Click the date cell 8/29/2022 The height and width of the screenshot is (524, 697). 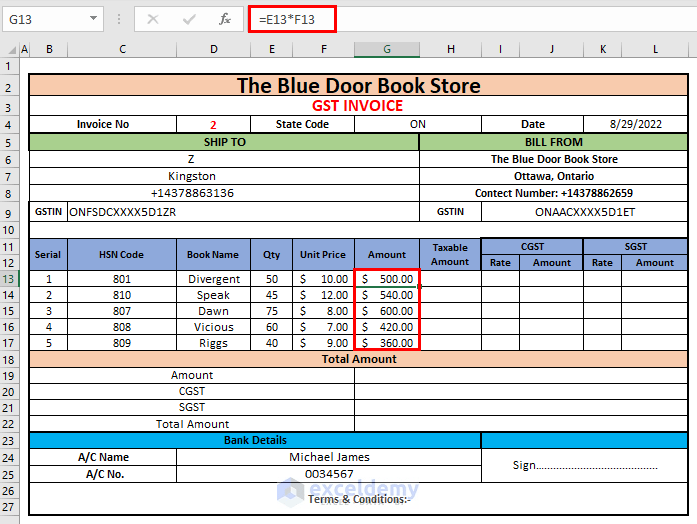click(x=636, y=124)
